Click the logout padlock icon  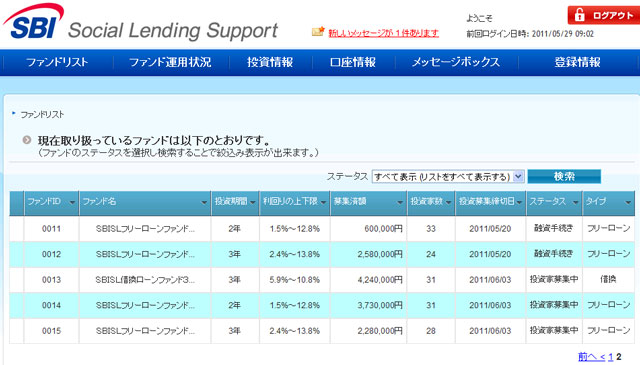580,15
